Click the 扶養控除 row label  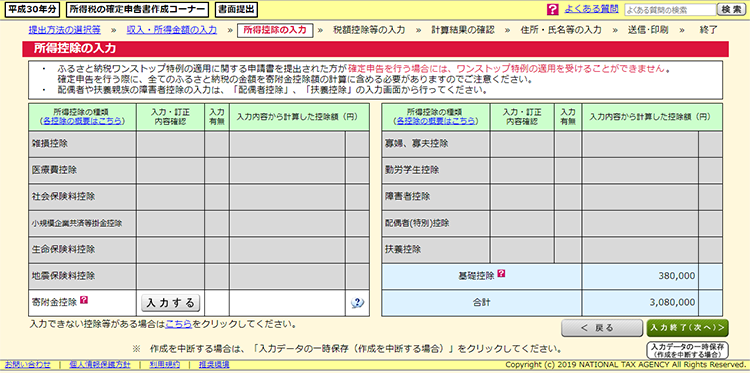[403, 250]
